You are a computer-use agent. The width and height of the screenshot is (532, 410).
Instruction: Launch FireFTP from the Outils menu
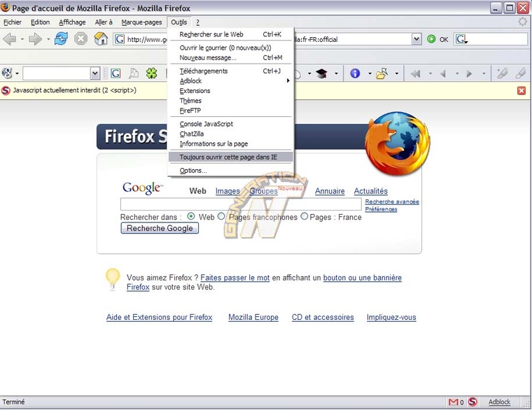click(231, 111)
